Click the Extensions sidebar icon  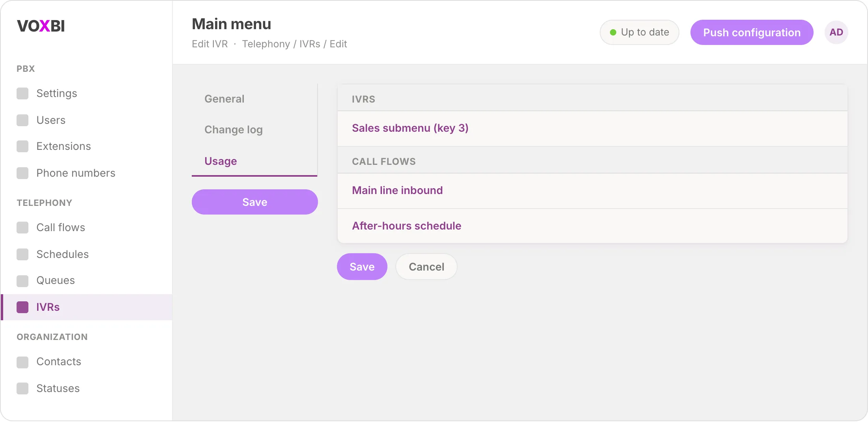pyautogui.click(x=22, y=146)
